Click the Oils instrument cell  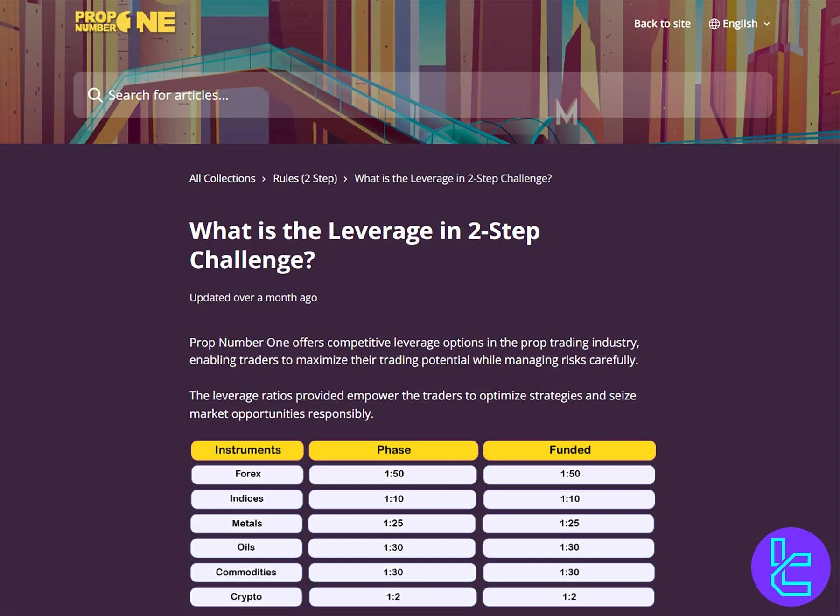click(246, 547)
